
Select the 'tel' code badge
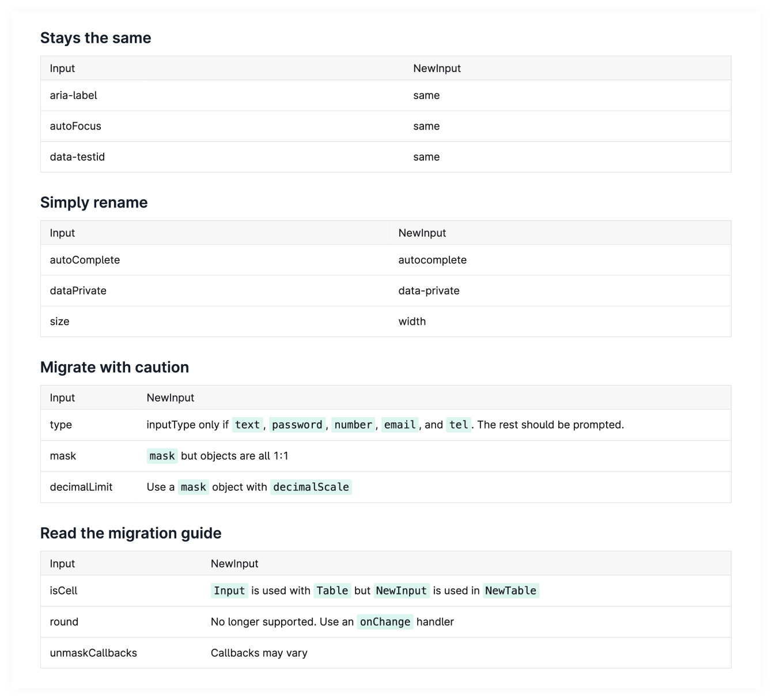coord(458,425)
